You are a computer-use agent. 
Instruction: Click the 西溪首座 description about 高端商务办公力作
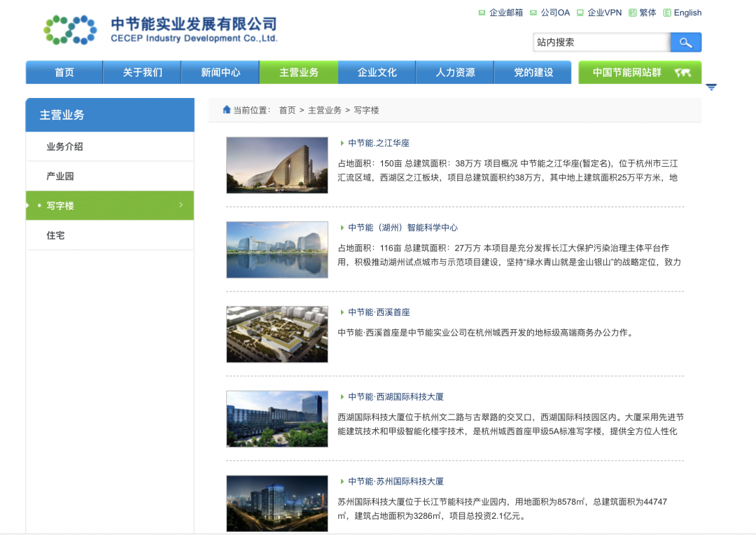485,333
